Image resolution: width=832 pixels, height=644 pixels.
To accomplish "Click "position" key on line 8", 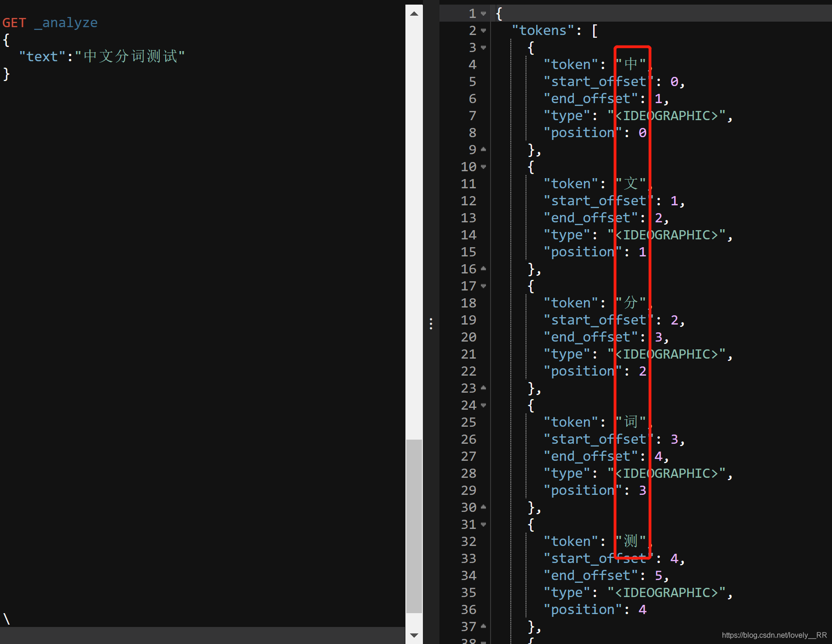I will click(x=583, y=133).
